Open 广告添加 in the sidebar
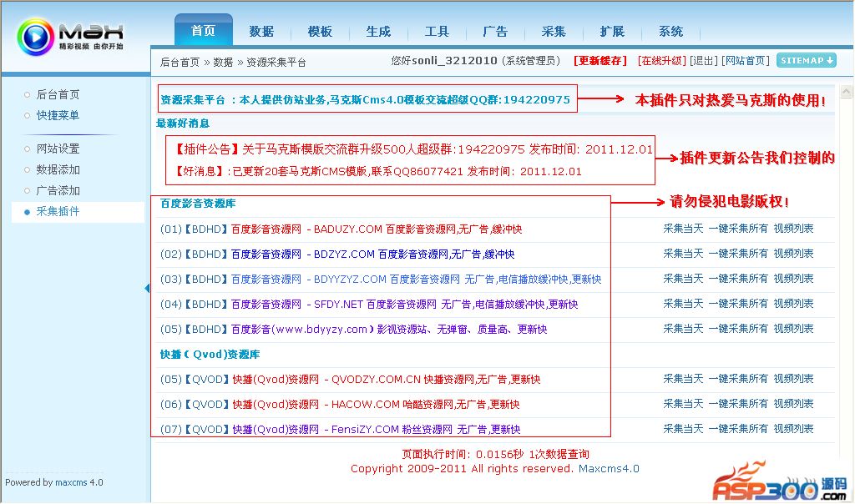The image size is (855, 504). coord(58,191)
